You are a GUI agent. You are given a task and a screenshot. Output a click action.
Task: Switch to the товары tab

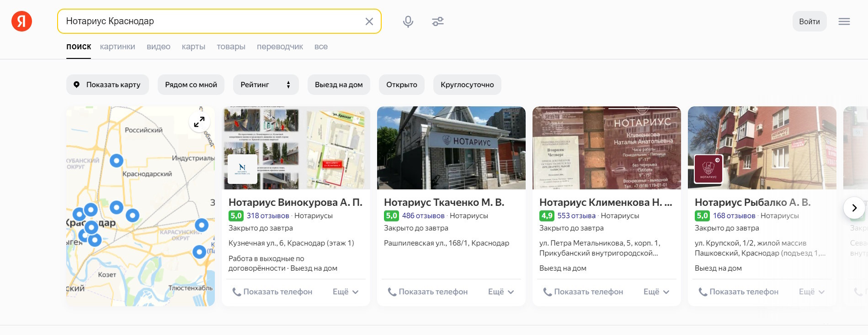[x=231, y=47]
